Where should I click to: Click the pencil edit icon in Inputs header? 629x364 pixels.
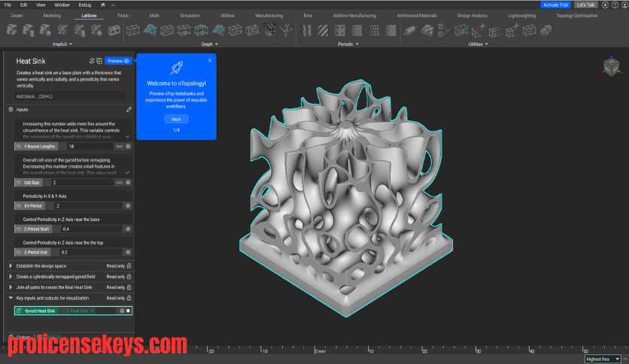[129, 110]
